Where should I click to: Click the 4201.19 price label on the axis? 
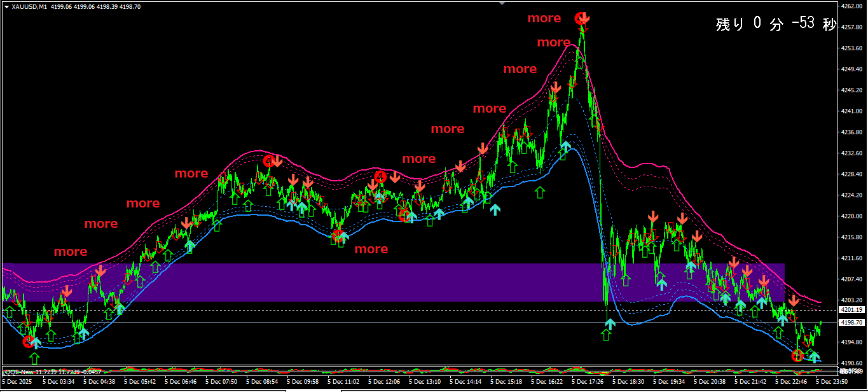pyautogui.click(x=852, y=310)
